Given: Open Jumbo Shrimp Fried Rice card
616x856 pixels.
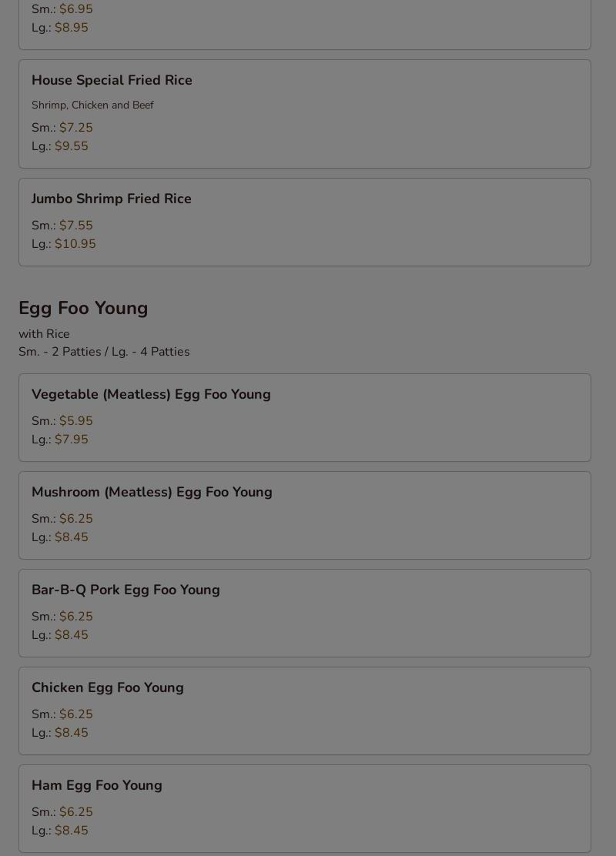Looking at the screenshot, I should [305, 222].
